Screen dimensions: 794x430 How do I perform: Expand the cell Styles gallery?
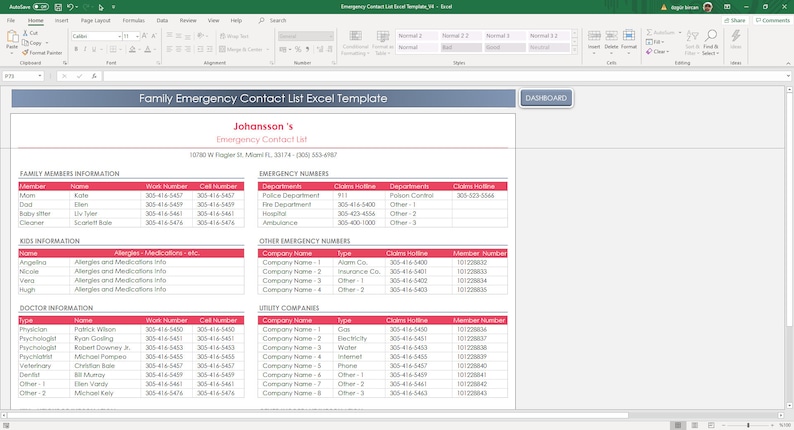[574, 50]
